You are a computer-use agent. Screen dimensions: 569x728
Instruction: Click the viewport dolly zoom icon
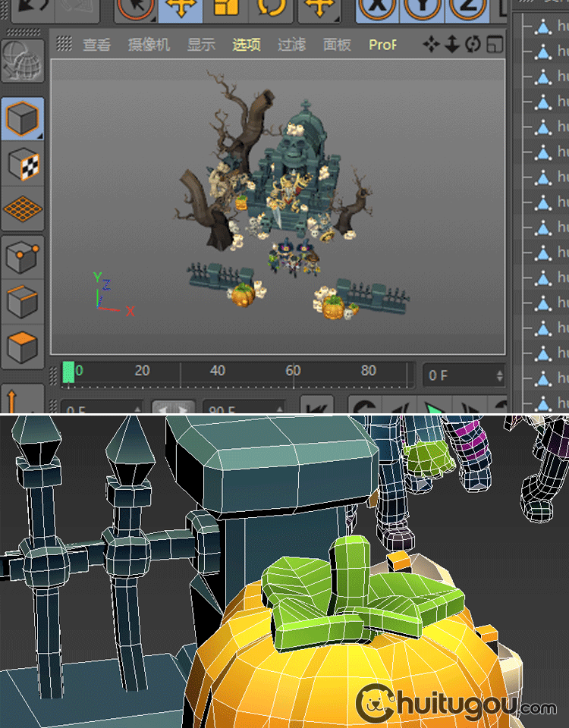point(452,45)
